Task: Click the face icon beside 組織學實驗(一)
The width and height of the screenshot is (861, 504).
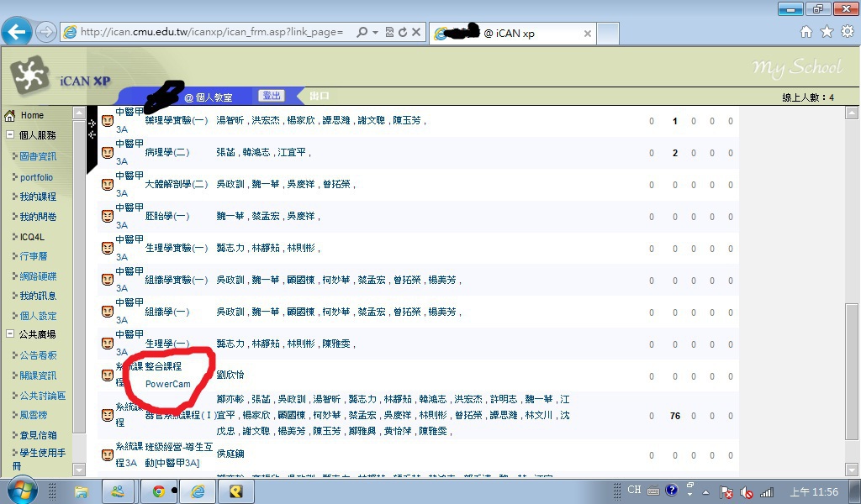Action: pos(108,281)
